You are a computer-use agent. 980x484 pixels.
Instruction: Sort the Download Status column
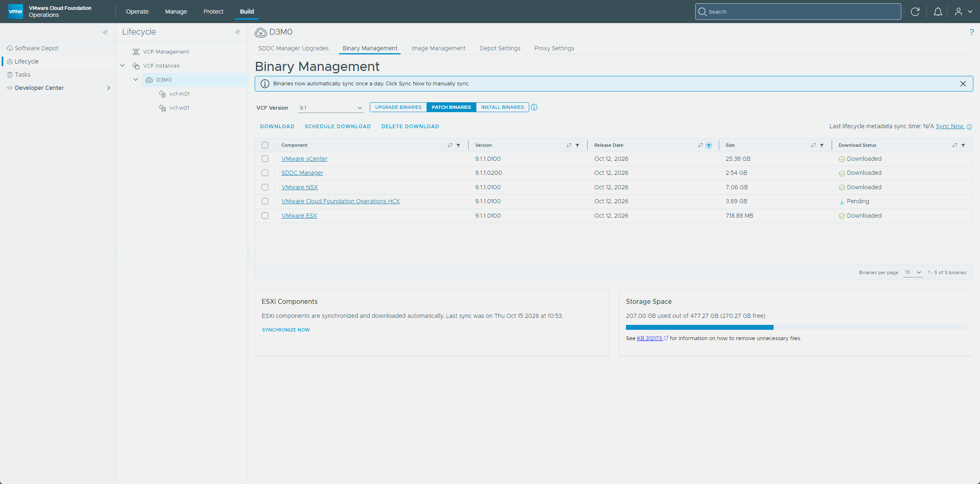click(955, 145)
